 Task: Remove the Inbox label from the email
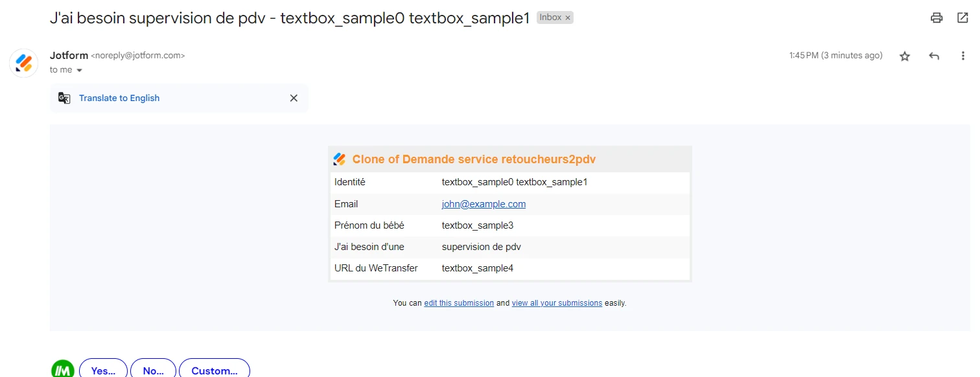tap(568, 17)
